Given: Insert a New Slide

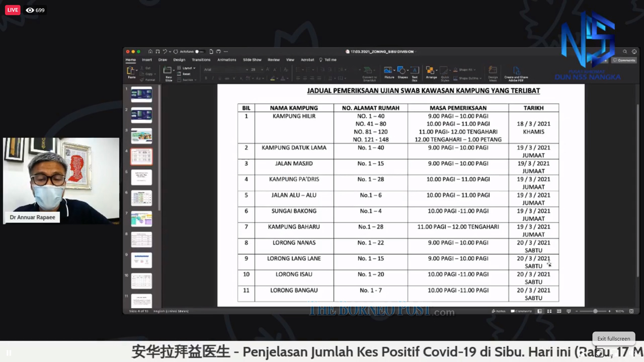Looking at the screenshot, I should coord(169,73).
